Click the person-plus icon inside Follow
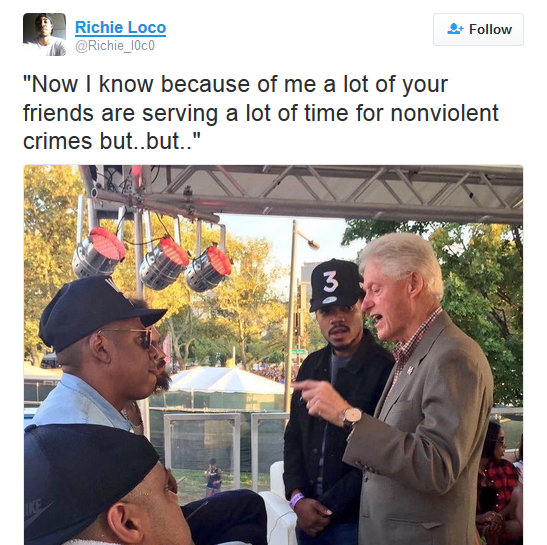This screenshot has height=545, width=547. pos(455,29)
